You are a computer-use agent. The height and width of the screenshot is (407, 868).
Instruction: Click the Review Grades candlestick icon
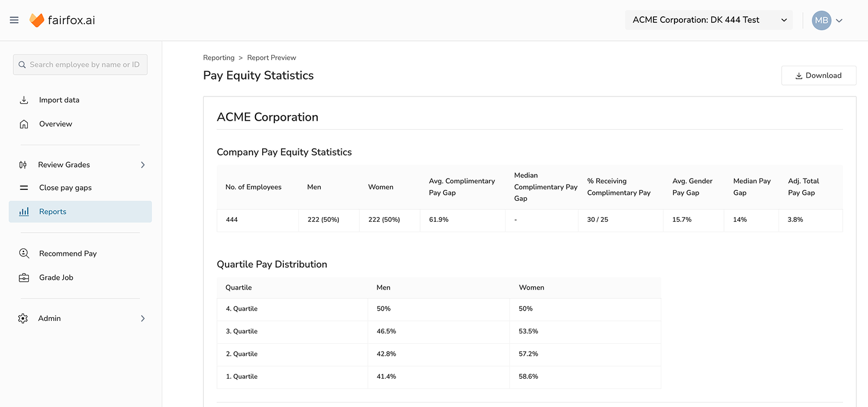tap(23, 165)
